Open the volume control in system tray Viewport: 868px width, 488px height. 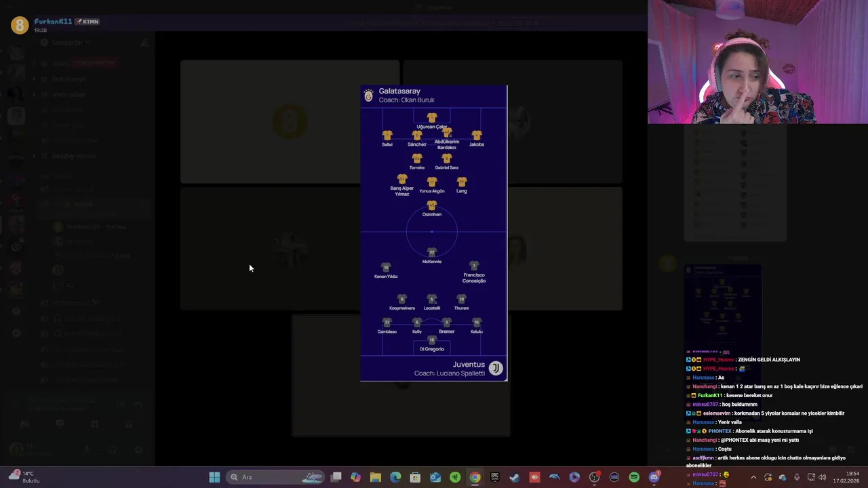pos(823,477)
